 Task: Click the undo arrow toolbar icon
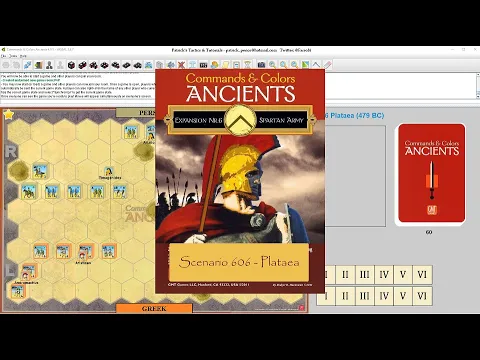(x=6, y=65)
